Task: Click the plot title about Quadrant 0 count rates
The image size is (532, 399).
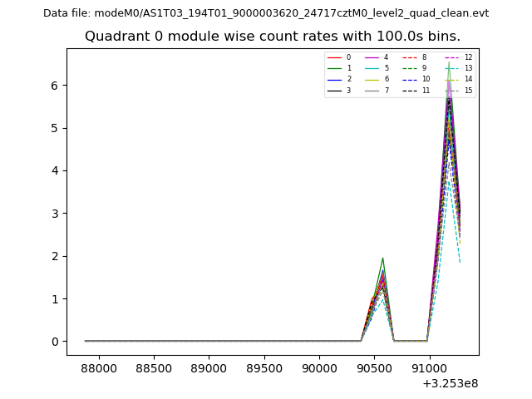Action: pyautogui.click(x=272, y=37)
